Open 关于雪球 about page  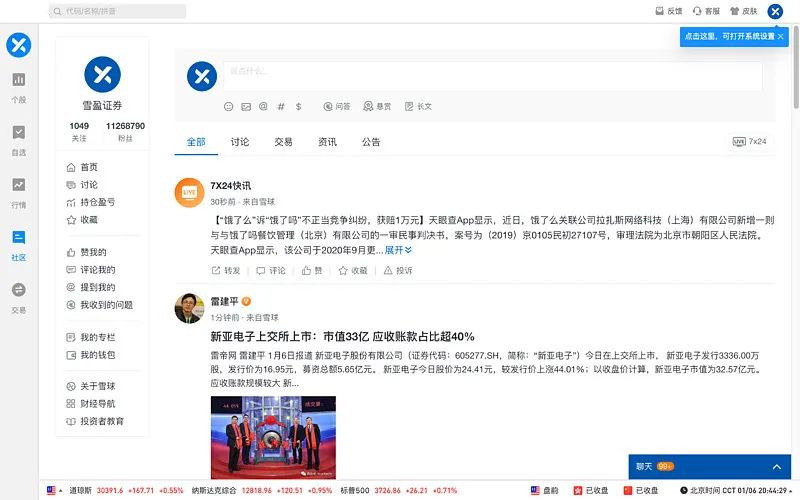91,386
